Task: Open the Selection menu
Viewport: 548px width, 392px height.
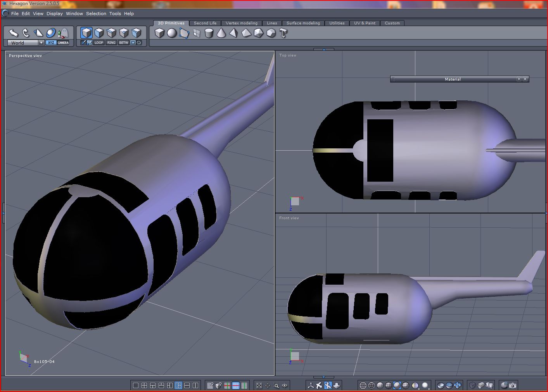Action: [96, 14]
